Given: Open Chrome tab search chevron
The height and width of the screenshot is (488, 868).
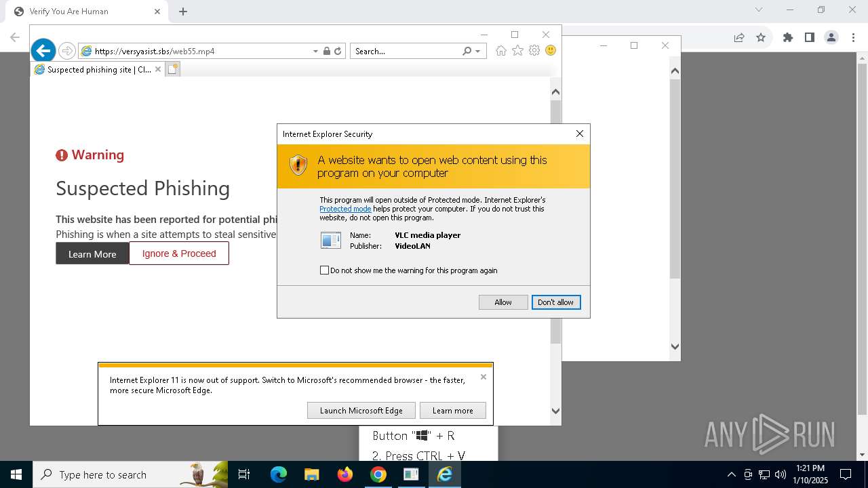Looking at the screenshot, I should 759,9.
